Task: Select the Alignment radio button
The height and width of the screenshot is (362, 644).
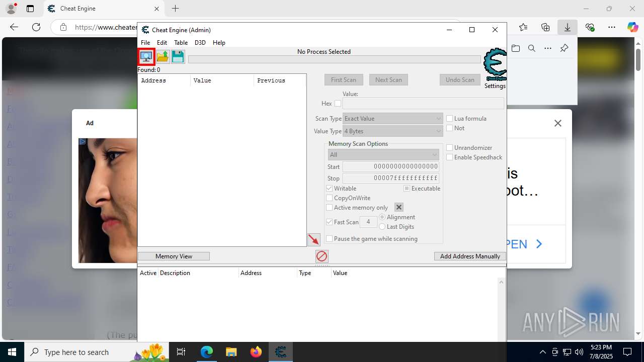Action: point(382,217)
